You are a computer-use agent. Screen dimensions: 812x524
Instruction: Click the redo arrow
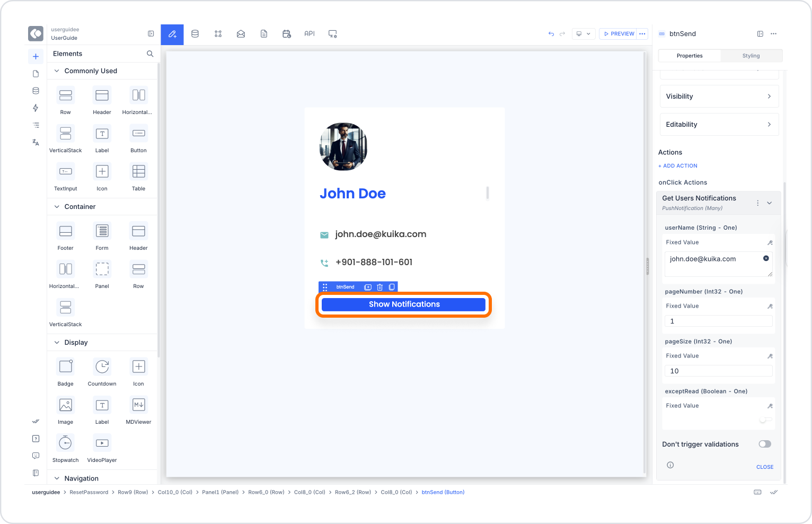(562, 34)
